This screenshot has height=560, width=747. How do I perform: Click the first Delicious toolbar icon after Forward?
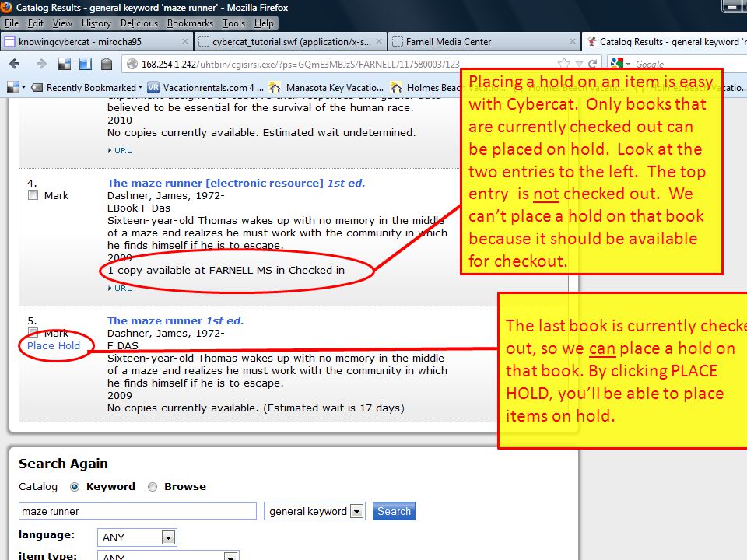[x=65, y=64]
